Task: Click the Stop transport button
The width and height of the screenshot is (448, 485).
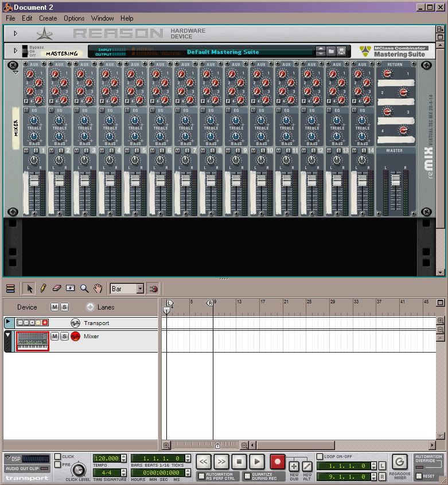Action: (x=239, y=462)
